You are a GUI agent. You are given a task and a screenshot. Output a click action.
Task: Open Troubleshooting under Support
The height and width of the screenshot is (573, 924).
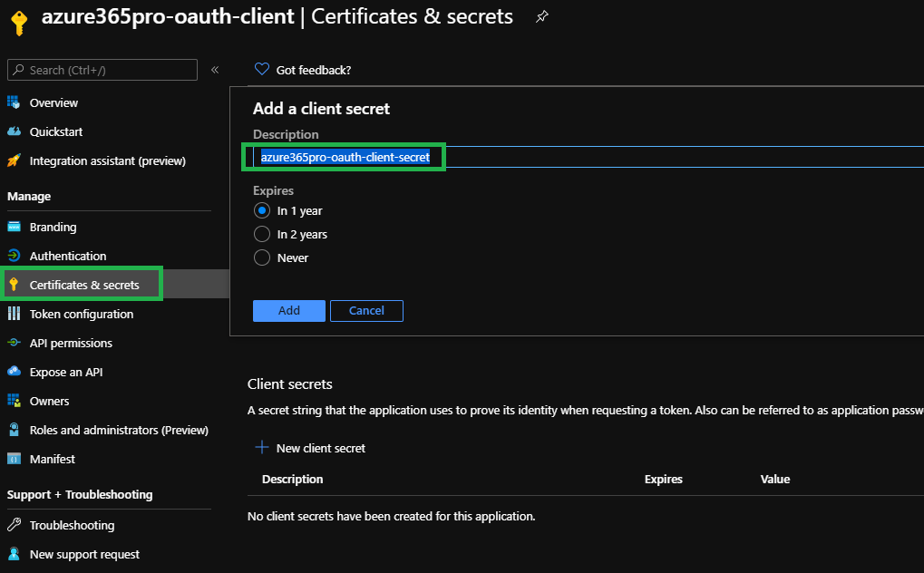(x=72, y=525)
